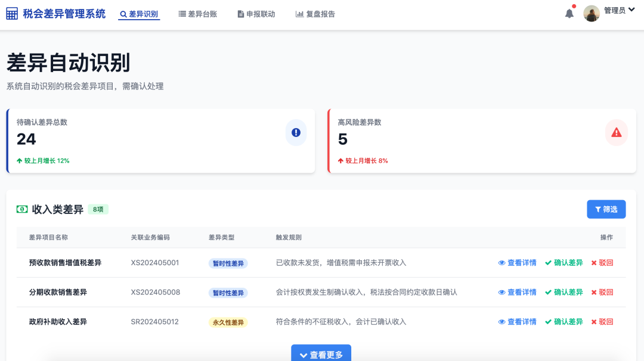644x361 pixels.
Task: Click the calculator logo icon
Action: [12, 14]
